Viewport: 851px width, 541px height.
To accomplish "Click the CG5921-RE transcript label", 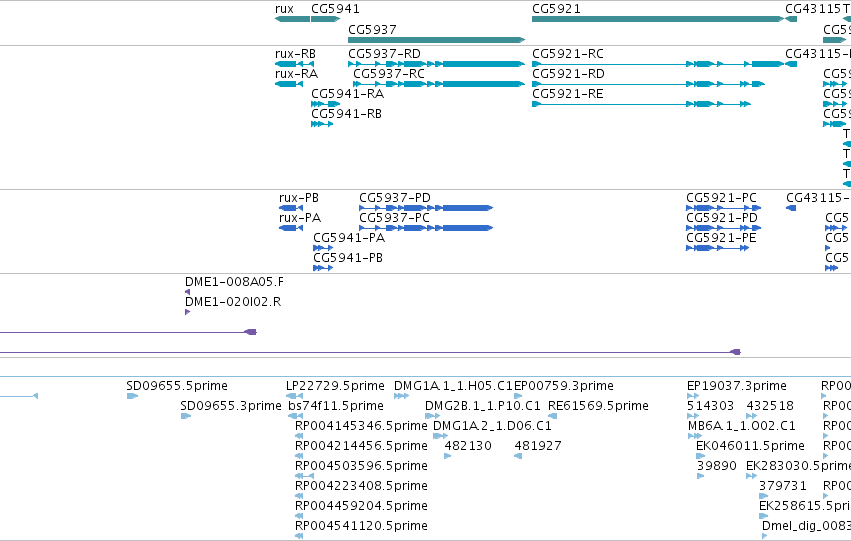I will point(568,94).
